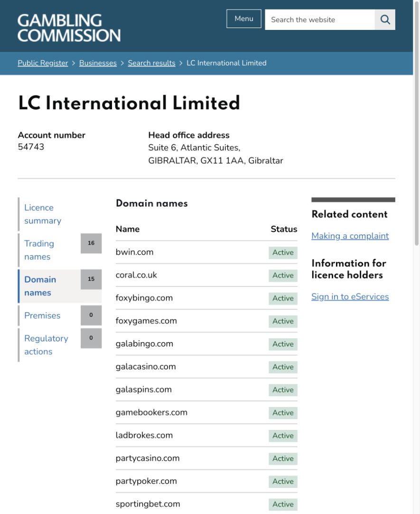Open the Gambling Commission logo homepage
Screen dimensions: 420x514
tap(69, 28)
